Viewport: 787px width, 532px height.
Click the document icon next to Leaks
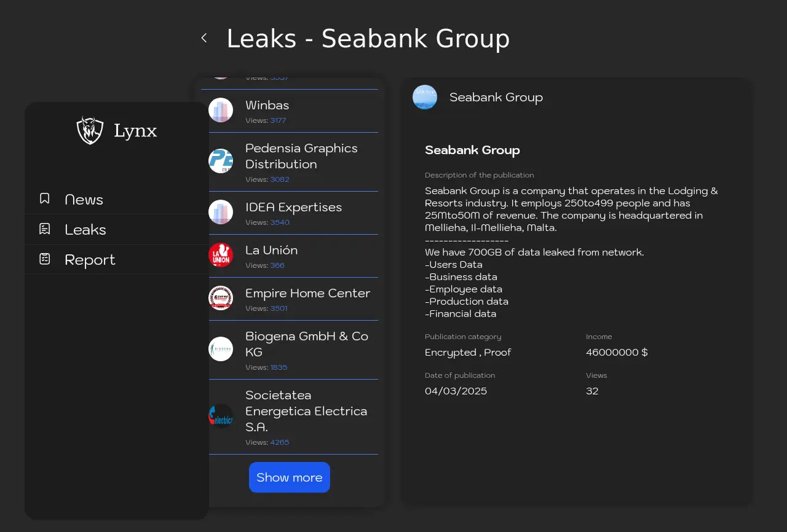coord(45,229)
